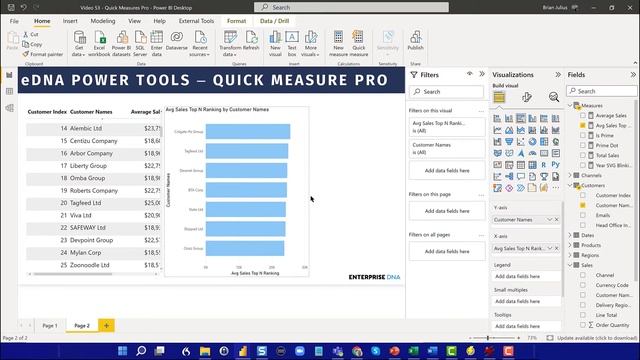Choose the Matrix visual

pyautogui.click(x=532, y=165)
